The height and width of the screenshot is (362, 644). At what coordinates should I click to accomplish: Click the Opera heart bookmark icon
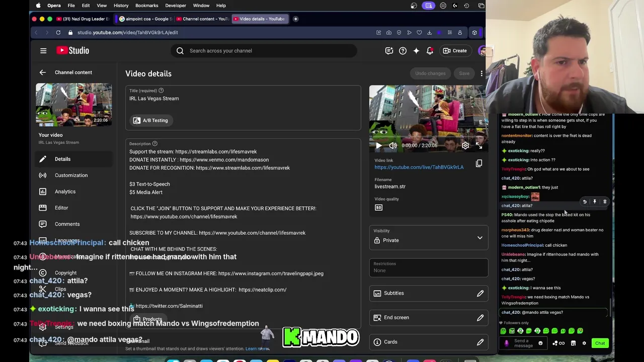coord(419,32)
